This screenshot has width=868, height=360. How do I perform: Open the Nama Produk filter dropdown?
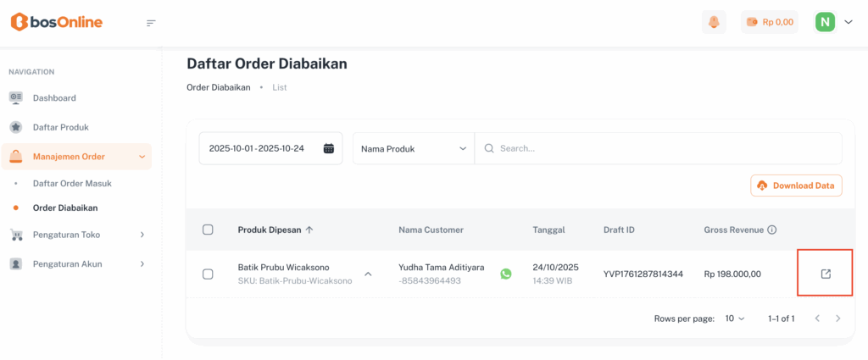tap(413, 148)
